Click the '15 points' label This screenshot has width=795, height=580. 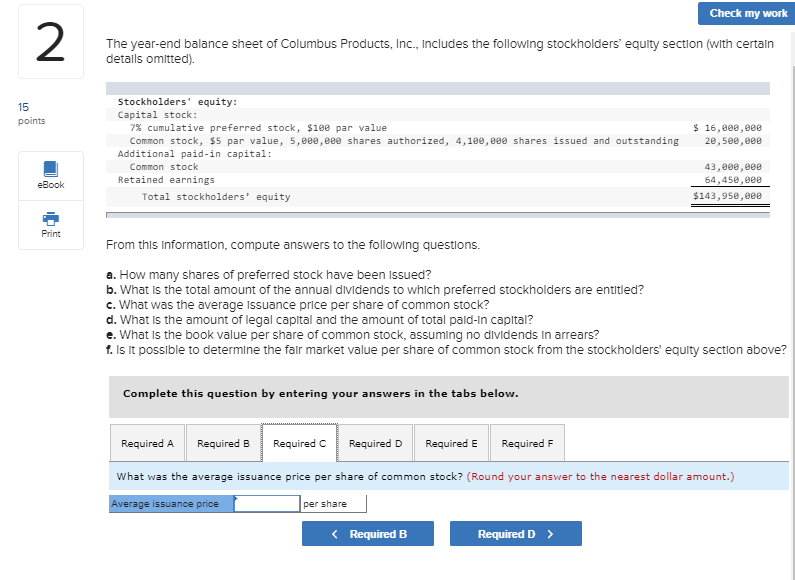[31, 114]
